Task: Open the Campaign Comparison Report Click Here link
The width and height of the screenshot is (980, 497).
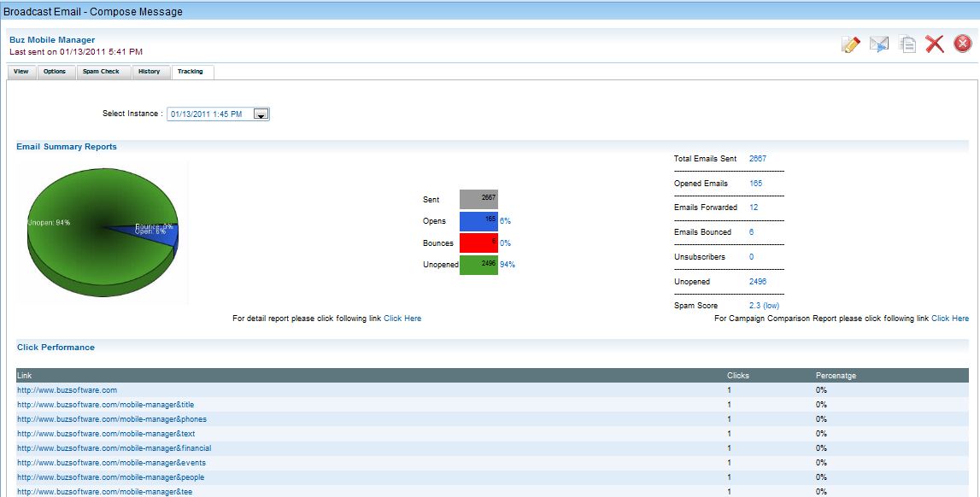Action: (950, 319)
